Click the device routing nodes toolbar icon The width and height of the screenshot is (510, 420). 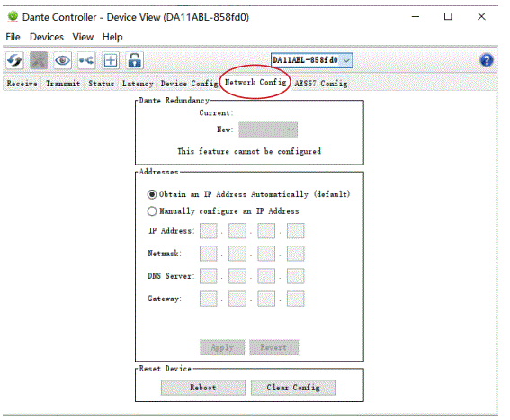coord(86,60)
